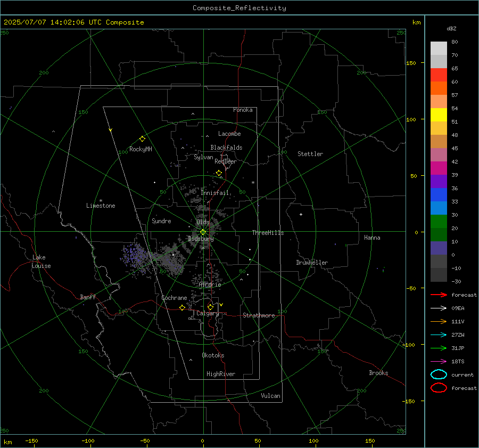Click the -150 tick on bottom x-axis
Screen dimensions: 479x448
coord(31,441)
